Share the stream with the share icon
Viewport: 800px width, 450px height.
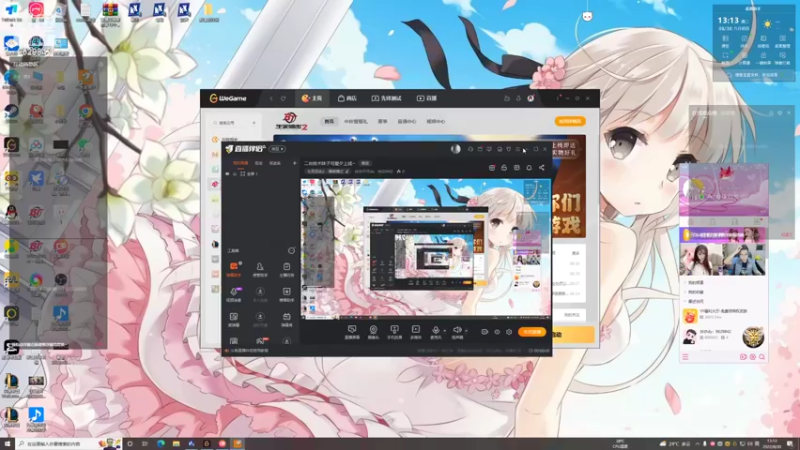point(542,167)
